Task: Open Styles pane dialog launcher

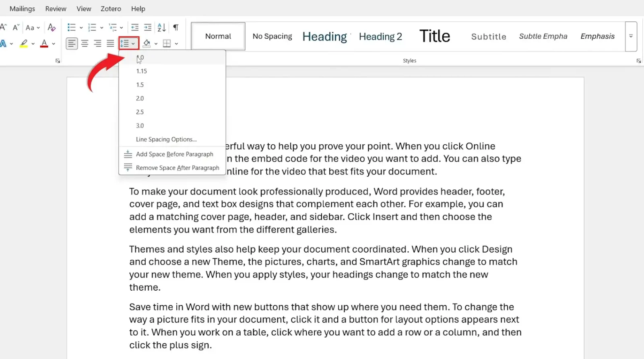Action: point(639,61)
